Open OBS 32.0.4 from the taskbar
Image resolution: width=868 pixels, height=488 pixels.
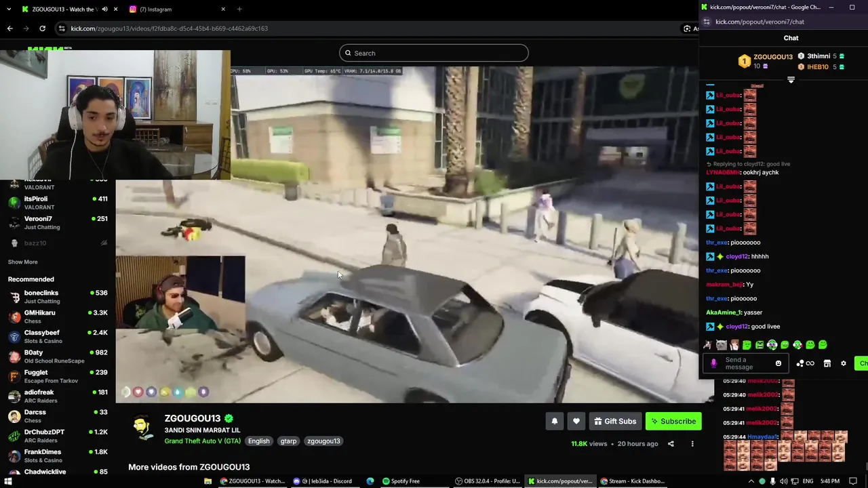[487, 481]
